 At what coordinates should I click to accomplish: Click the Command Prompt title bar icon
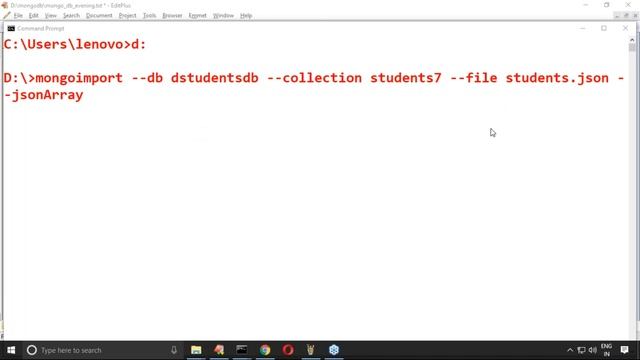click(x=11, y=29)
